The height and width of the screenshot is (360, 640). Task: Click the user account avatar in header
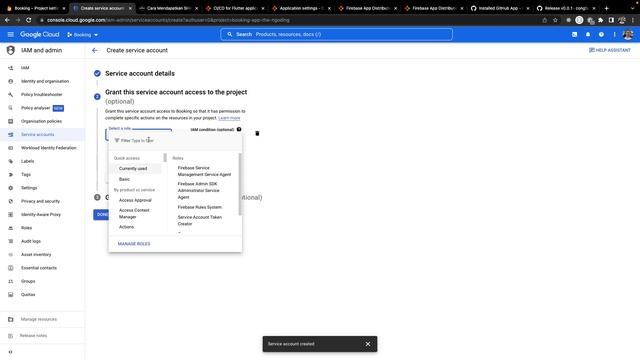(628, 35)
